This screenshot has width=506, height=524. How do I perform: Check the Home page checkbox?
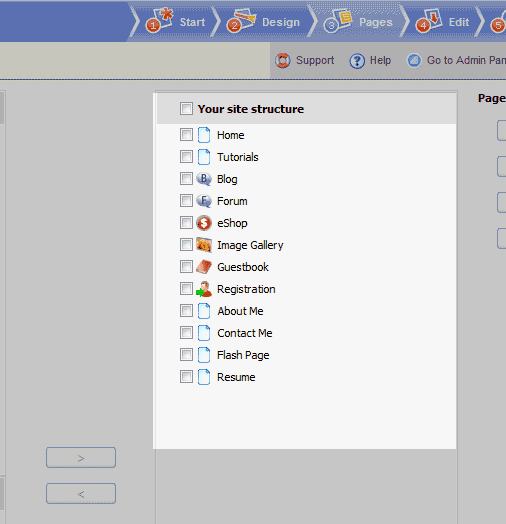[186, 135]
